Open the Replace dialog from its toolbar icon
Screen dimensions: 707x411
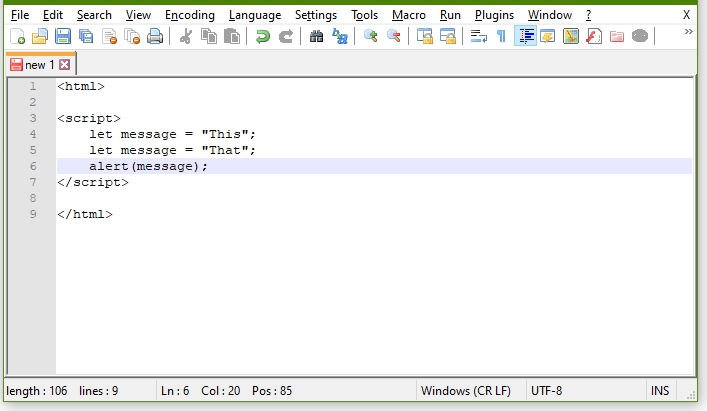point(340,36)
